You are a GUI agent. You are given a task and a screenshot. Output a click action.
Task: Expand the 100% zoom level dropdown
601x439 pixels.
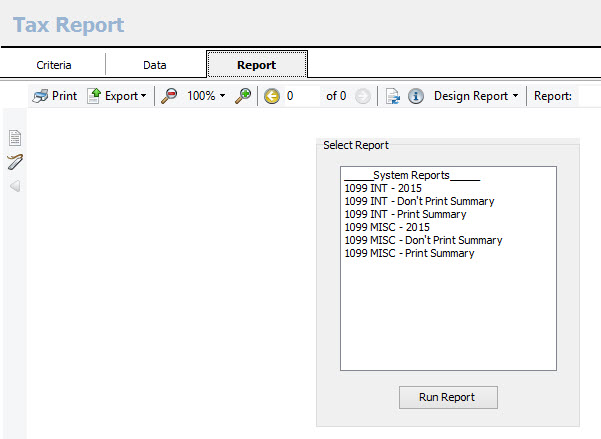[206, 96]
